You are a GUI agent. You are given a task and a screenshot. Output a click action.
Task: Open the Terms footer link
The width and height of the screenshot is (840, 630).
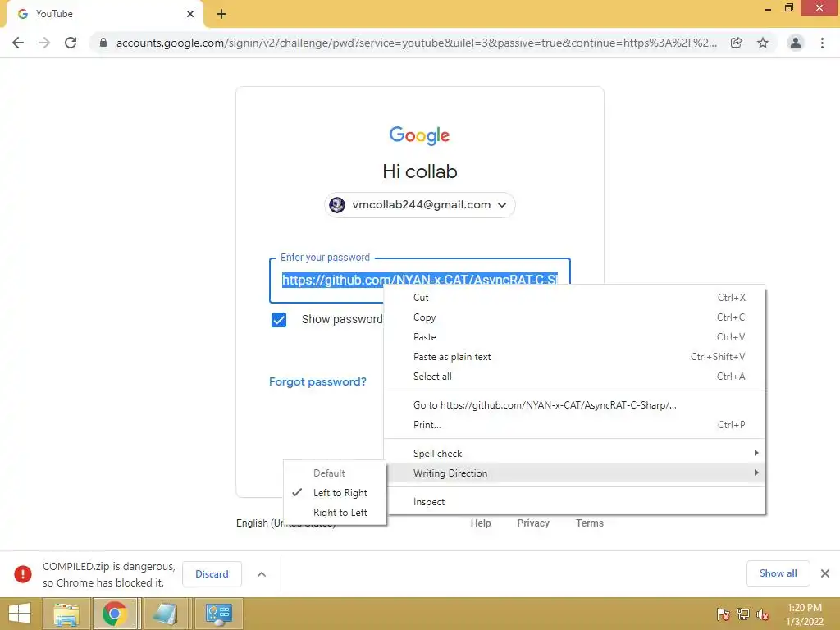[x=589, y=523]
